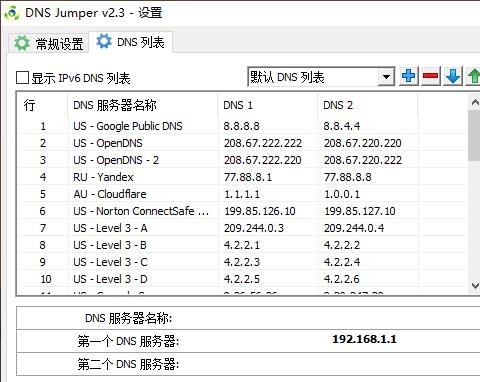The height and width of the screenshot is (382, 480).
Task: Select the US - Google Public DNS row
Action: (243, 126)
